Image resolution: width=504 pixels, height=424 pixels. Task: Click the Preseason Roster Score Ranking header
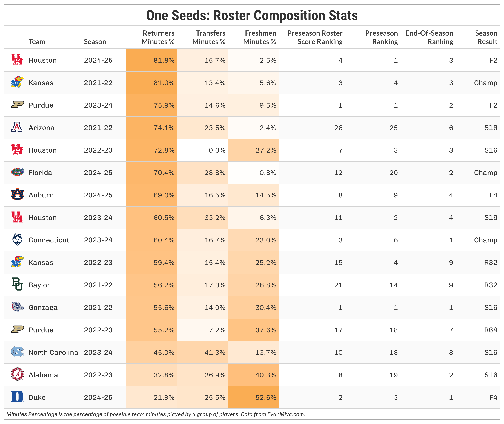point(315,37)
